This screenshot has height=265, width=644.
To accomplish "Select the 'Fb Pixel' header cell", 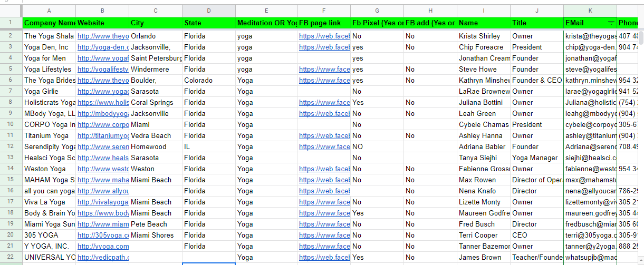I will [377, 23].
